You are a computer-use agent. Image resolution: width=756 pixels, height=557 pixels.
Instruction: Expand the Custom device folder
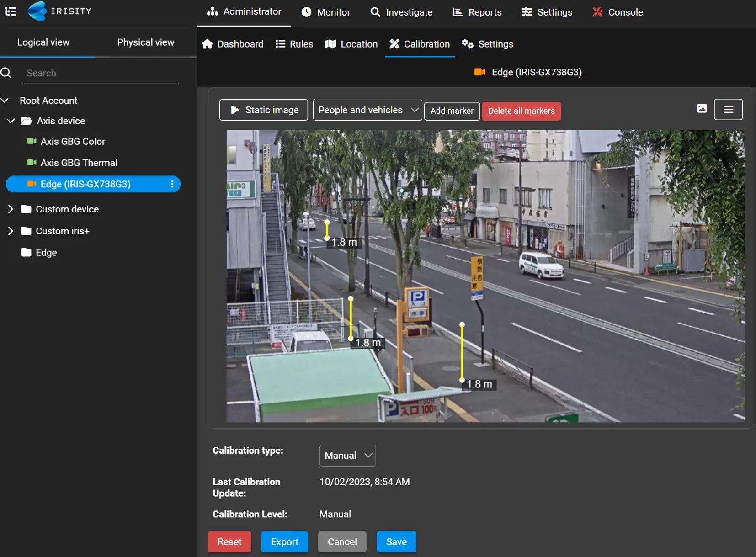click(11, 209)
